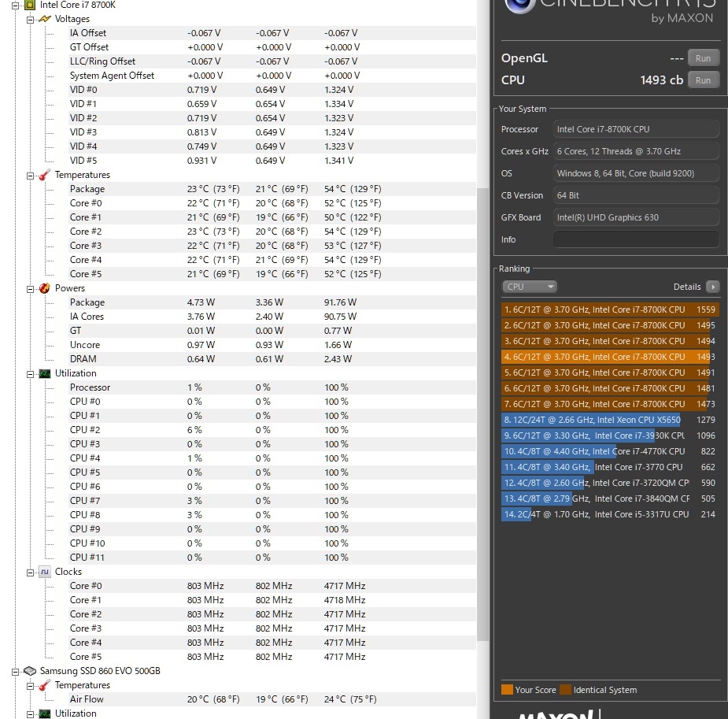Select your score ranking entry 1493
728x719 pixels.
[x=610, y=357]
